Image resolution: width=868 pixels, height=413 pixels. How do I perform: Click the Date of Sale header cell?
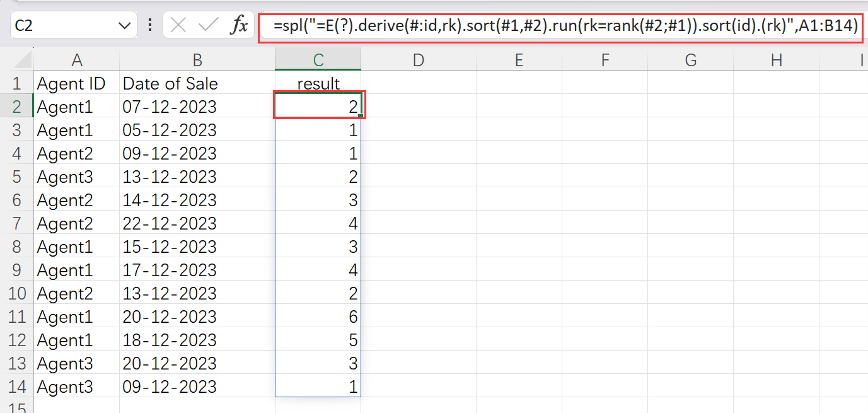point(197,83)
